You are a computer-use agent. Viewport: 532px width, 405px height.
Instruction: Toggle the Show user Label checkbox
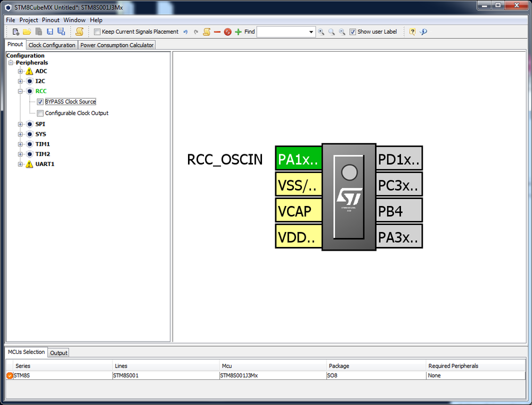(x=353, y=32)
